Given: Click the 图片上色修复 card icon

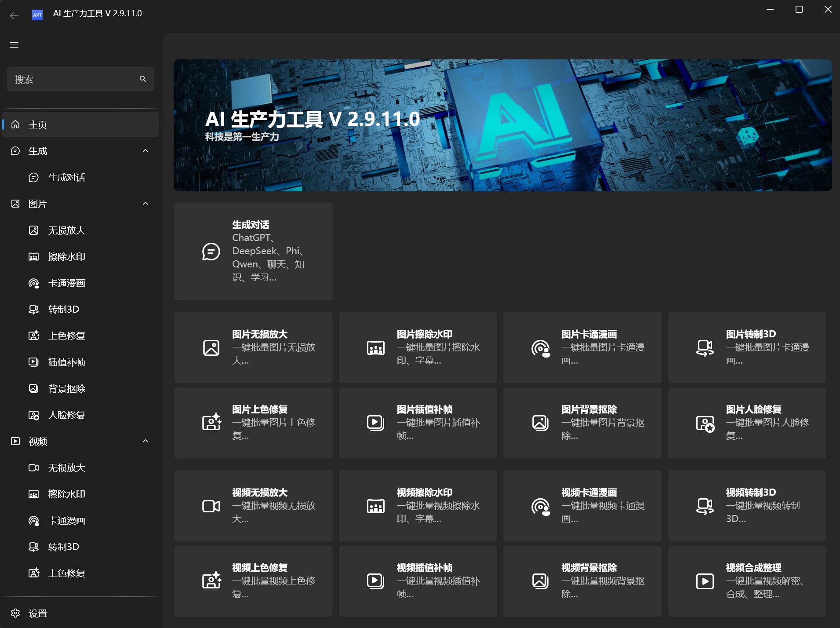Looking at the screenshot, I should pyautogui.click(x=211, y=422).
